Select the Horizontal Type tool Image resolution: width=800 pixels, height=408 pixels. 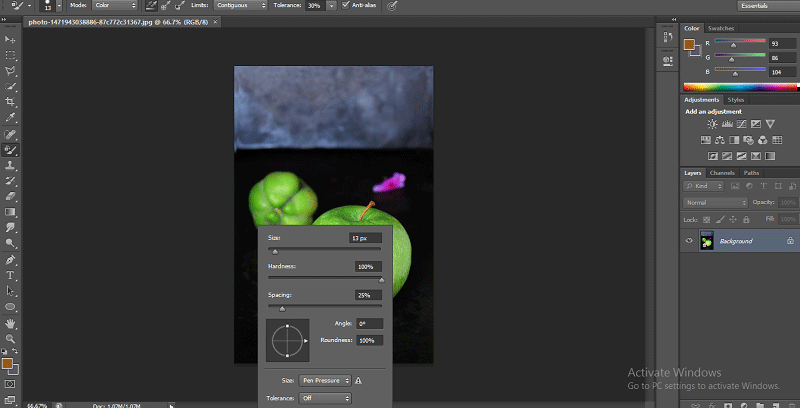tap(10, 275)
